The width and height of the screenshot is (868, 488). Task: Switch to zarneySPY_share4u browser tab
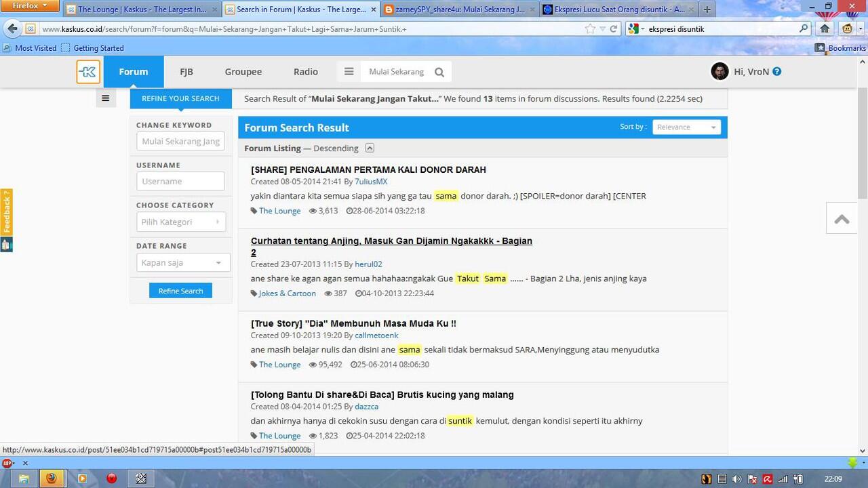click(x=460, y=9)
